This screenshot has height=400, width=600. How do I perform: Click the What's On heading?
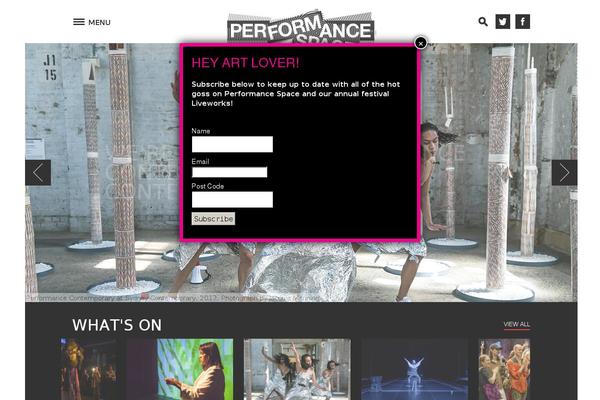(117, 325)
